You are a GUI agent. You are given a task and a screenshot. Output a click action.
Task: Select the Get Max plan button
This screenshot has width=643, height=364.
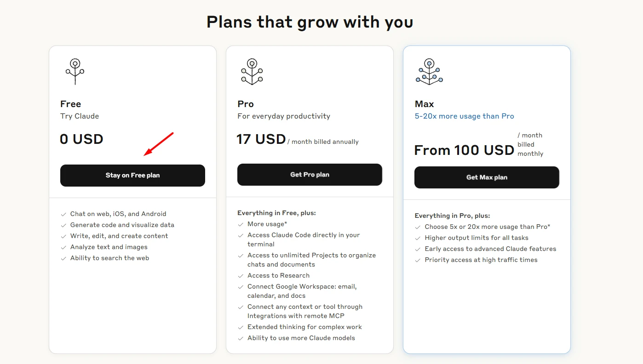[x=487, y=177]
